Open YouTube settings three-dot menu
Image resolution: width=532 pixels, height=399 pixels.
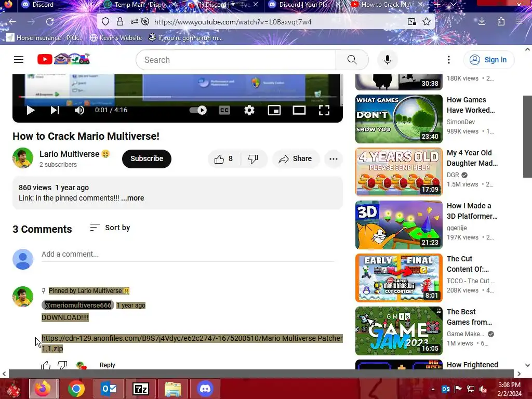[x=449, y=60]
